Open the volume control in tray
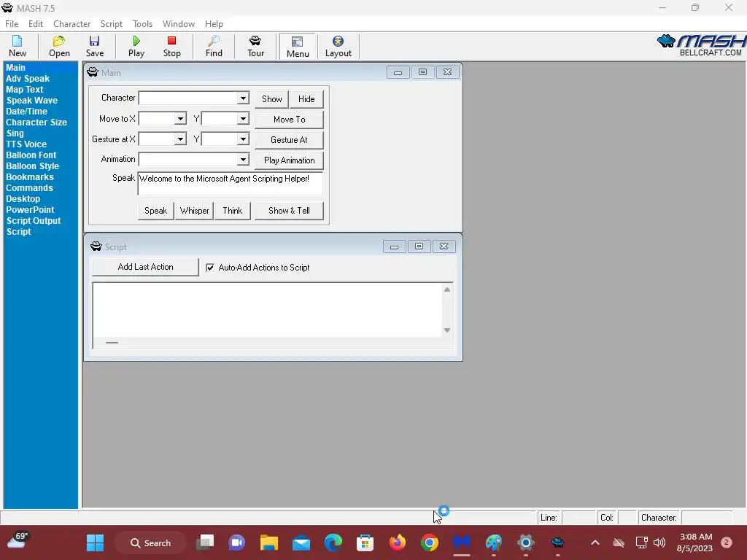 [x=659, y=542]
